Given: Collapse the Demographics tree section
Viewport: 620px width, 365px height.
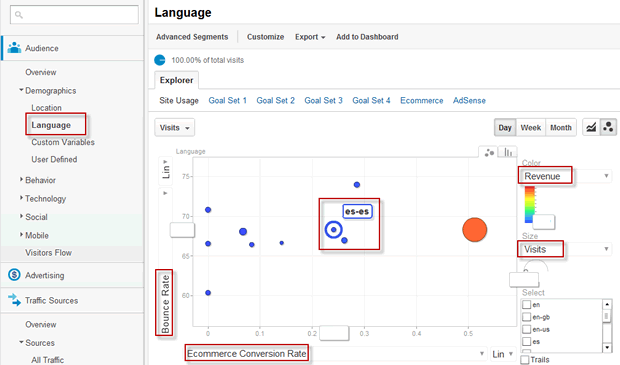Looking at the screenshot, I should (x=21, y=90).
